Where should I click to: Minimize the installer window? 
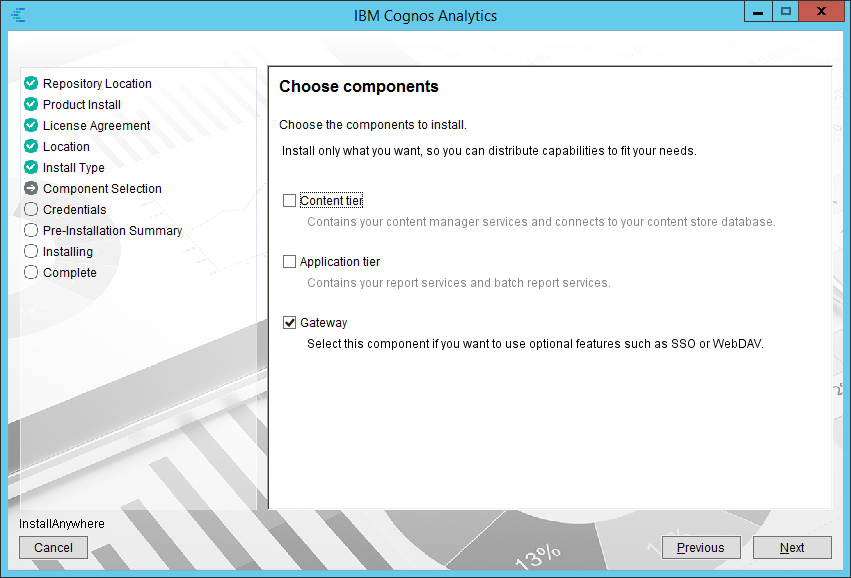click(x=758, y=11)
